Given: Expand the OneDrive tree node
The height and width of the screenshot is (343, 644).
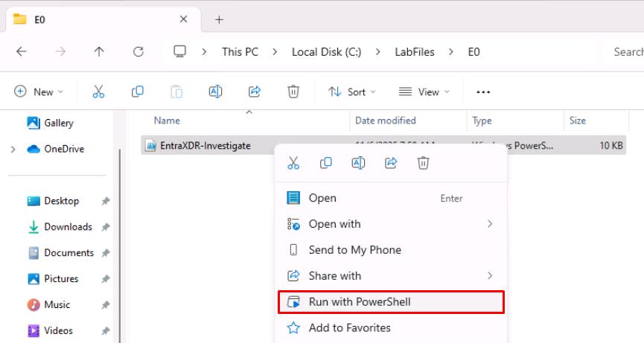Looking at the screenshot, I should coord(13,149).
